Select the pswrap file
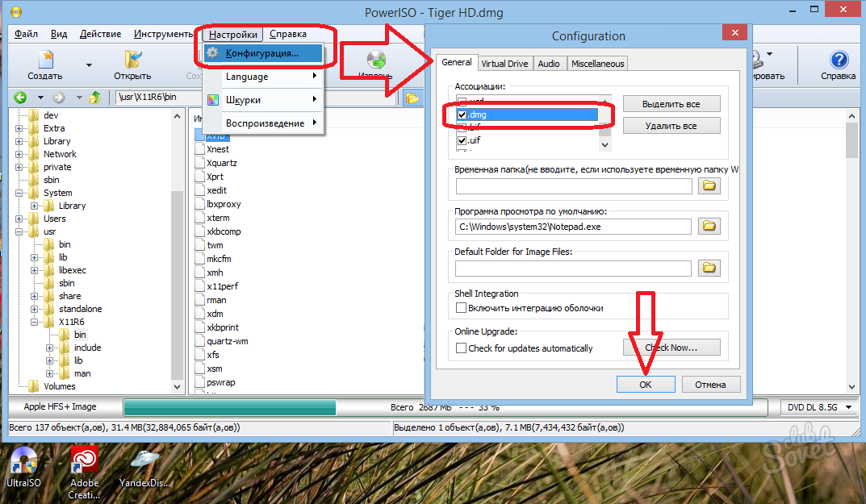Image resolution: width=866 pixels, height=504 pixels. (221, 382)
